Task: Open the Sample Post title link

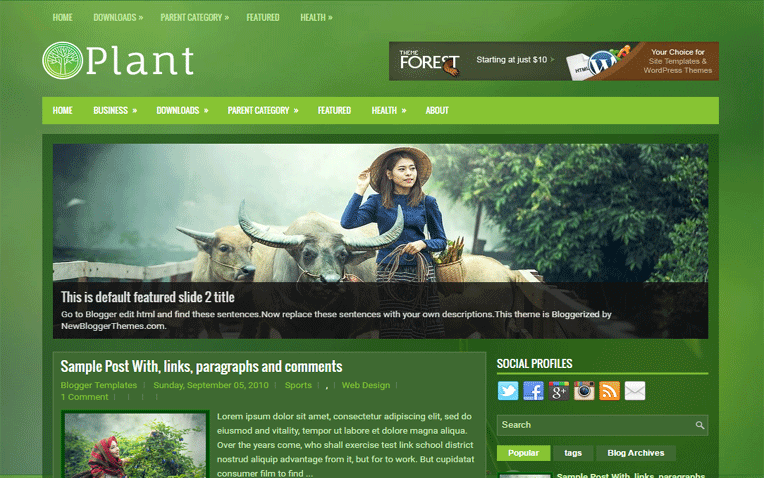Action: click(201, 366)
